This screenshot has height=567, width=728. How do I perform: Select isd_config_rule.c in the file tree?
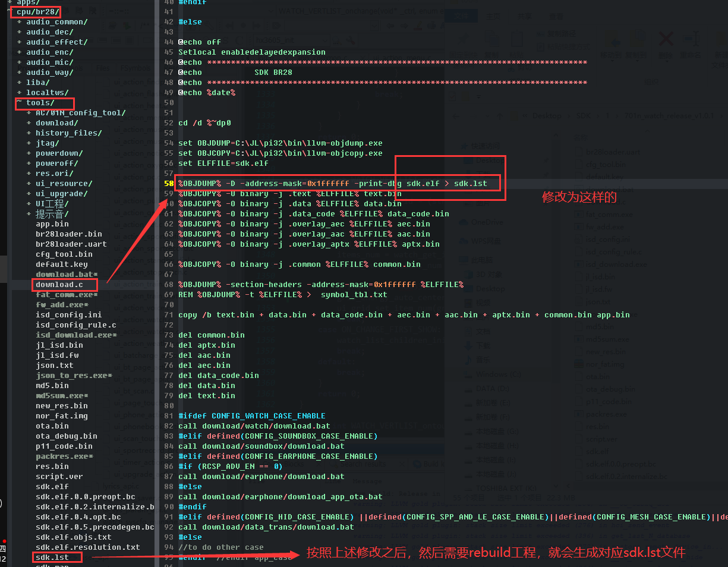point(76,325)
